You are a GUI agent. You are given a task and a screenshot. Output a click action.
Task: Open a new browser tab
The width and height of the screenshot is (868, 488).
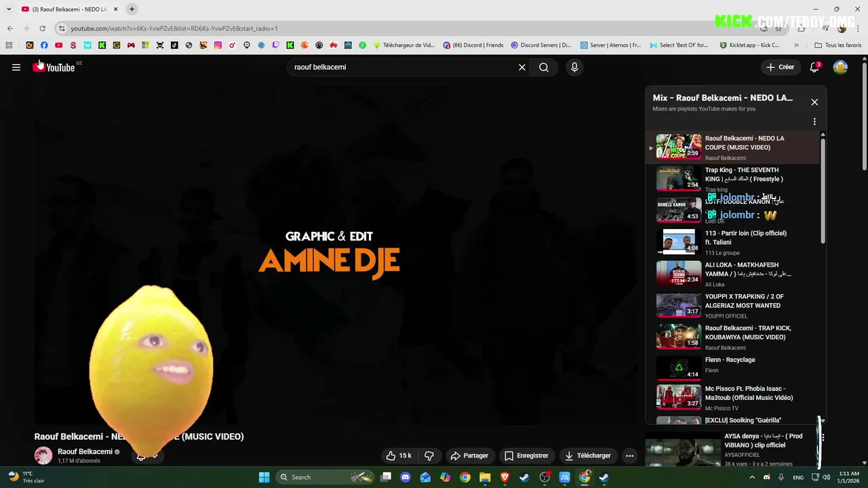point(132,9)
